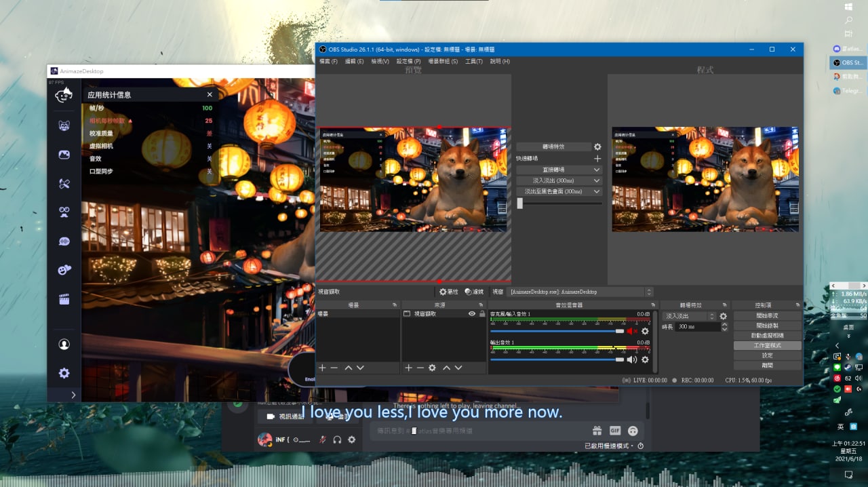This screenshot has width=868, height=487.
Task: Open the Animaze user profile icon
Action: coord(64,345)
